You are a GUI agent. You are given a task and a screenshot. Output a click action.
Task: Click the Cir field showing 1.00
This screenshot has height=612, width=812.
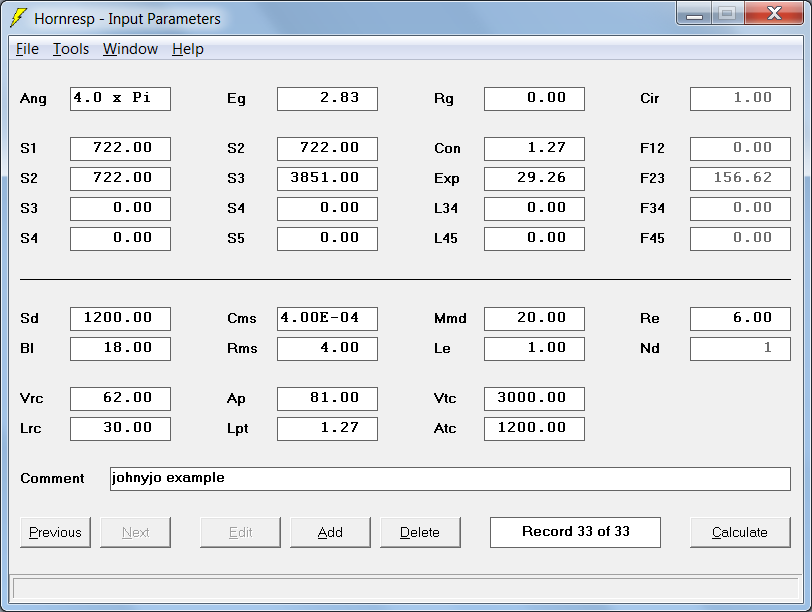coord(741,99)
